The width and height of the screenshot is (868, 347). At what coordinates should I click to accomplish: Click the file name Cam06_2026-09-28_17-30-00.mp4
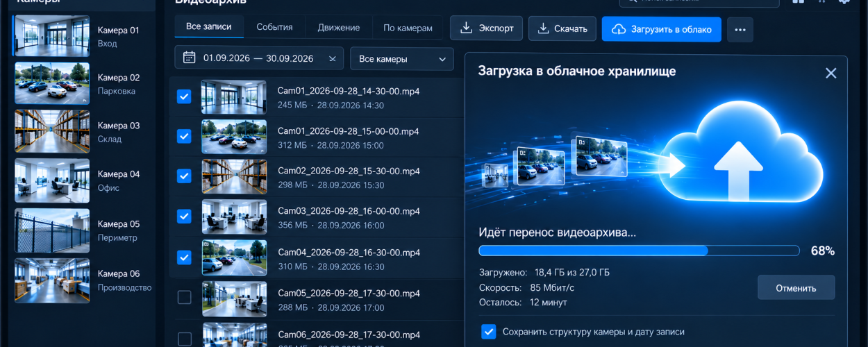tap(348, 333)
